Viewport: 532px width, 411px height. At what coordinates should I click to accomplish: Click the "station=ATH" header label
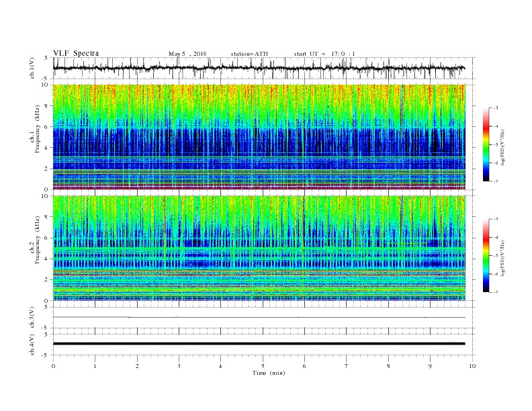[249, 54]
